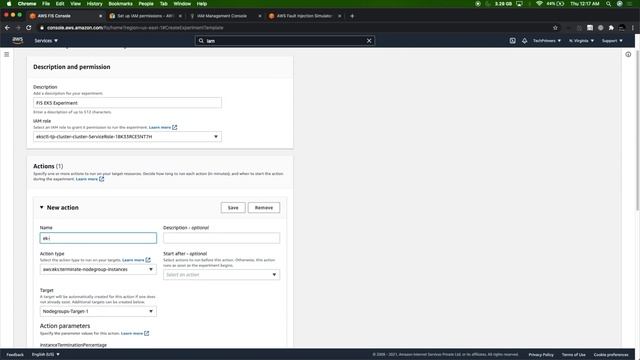Image resolution: width=640 pixels, height=360 pixels.
Task: Click the Save button for the new action
Action: pos(233,208)
